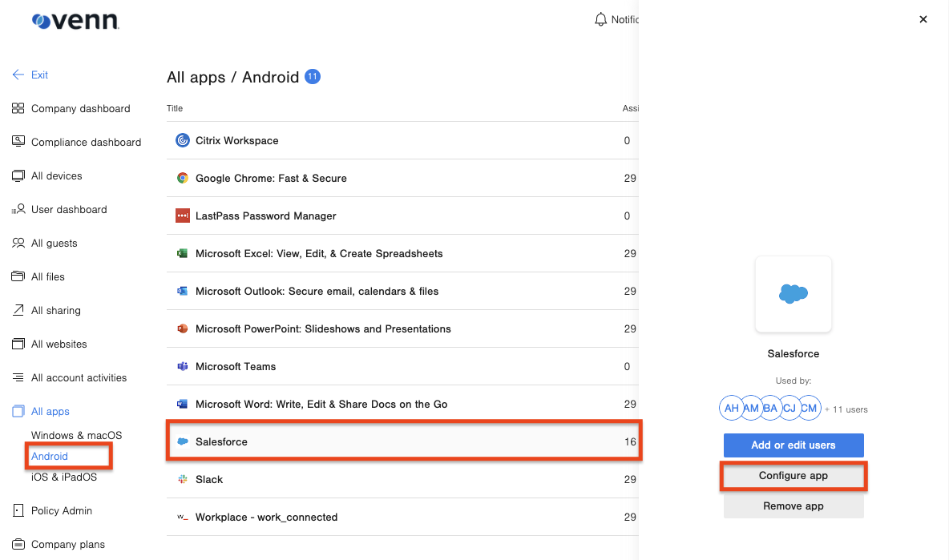Close the Salesforce side panel

click(x=923, y=19)
